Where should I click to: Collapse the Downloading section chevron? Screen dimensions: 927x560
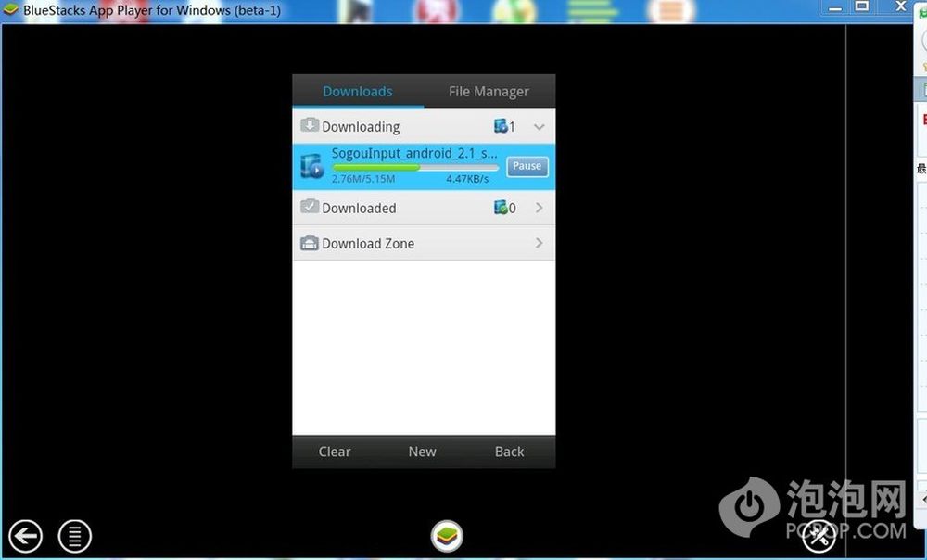(x=540, y=127)
